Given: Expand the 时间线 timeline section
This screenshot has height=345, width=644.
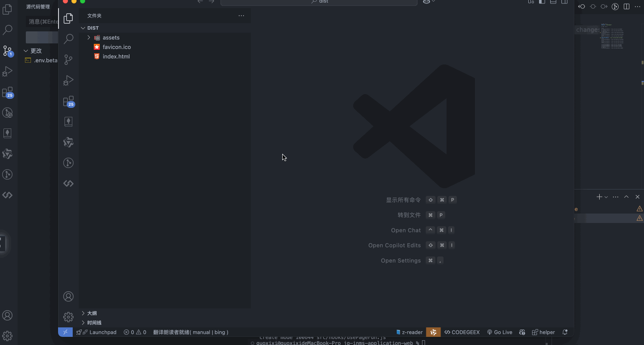Looking at the screenshot, I should tap(165, 323).
